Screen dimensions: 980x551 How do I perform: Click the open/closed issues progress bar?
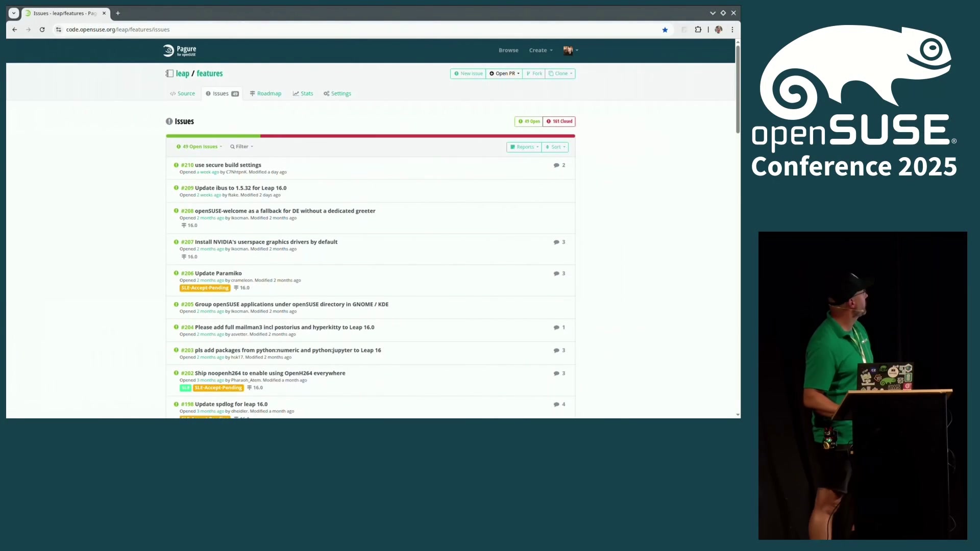click(x=371, y=136)
